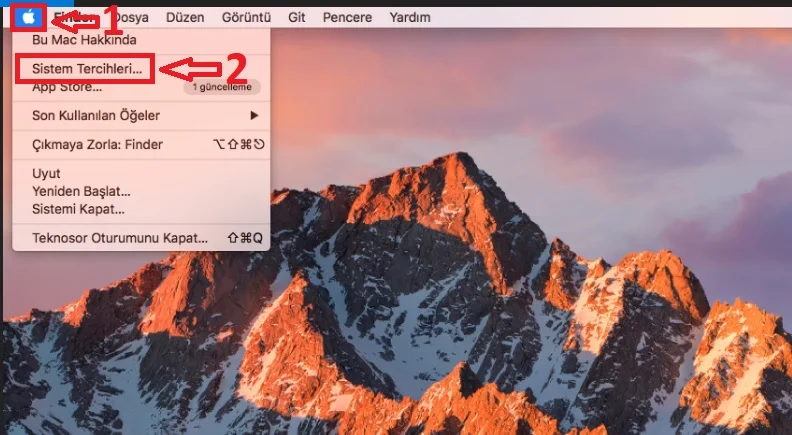The image size is (792, 435).
Task: Open the Düzen menu
Action: (183, 18)
